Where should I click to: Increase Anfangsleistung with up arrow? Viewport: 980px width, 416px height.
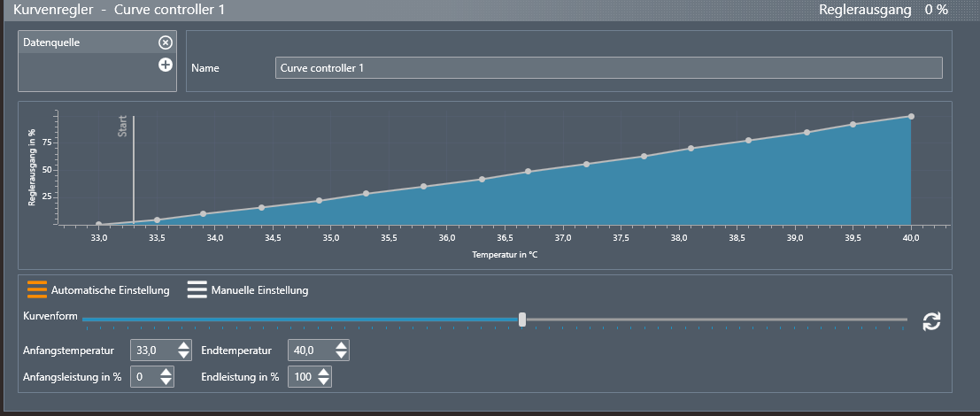pyautogui.click(x=166, y=372)
